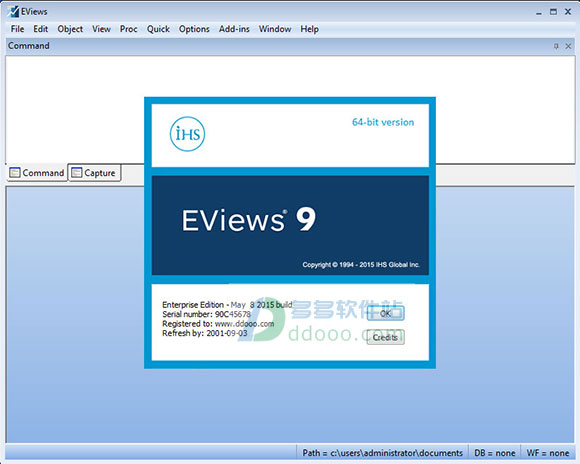
Task: Click the Path status bar entry
Action: [x=382, y=453]
